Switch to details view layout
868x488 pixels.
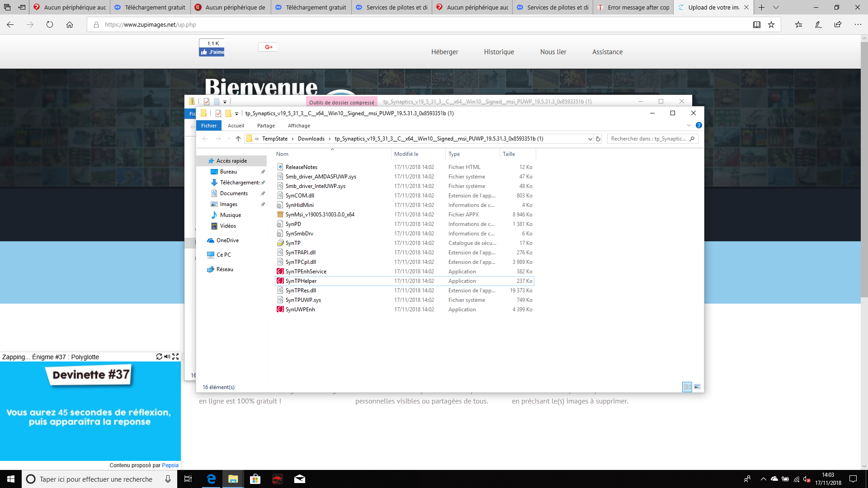(x=687, y=387)
